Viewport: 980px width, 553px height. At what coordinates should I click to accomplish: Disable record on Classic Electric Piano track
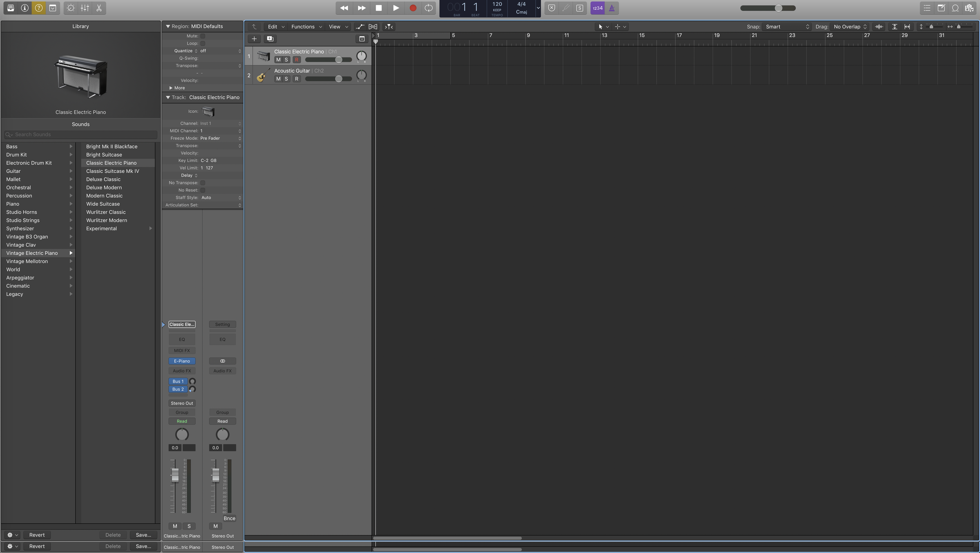pyautogui.click(x=296, y=60)
